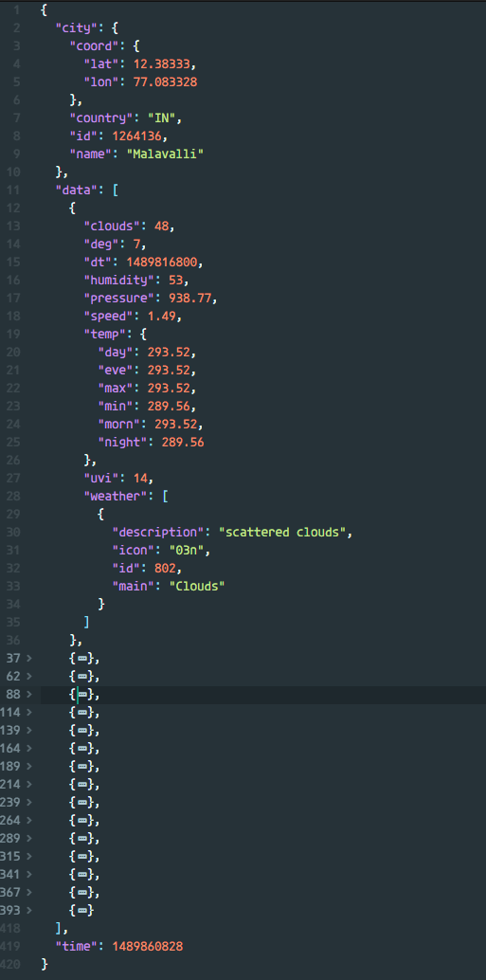Viewport: 486px width, 980px height.
Task: Expand the fold arrow beside line 264
Action: [x=29, y=821]
